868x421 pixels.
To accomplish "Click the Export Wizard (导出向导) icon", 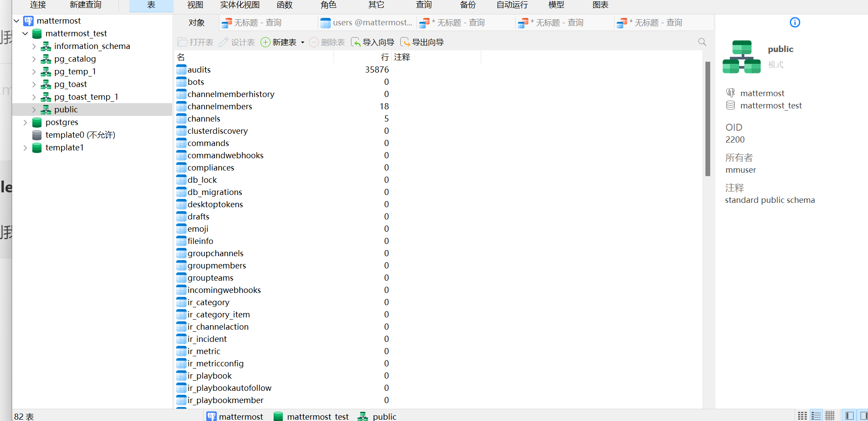I will coord(405,42).
